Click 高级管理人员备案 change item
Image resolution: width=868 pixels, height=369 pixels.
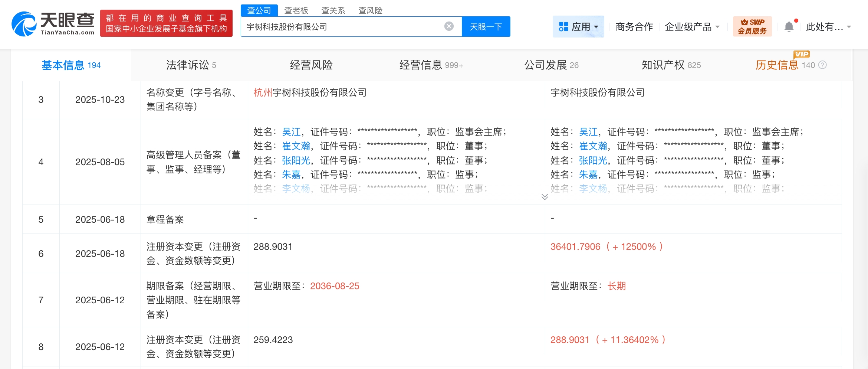coord(193,162)
